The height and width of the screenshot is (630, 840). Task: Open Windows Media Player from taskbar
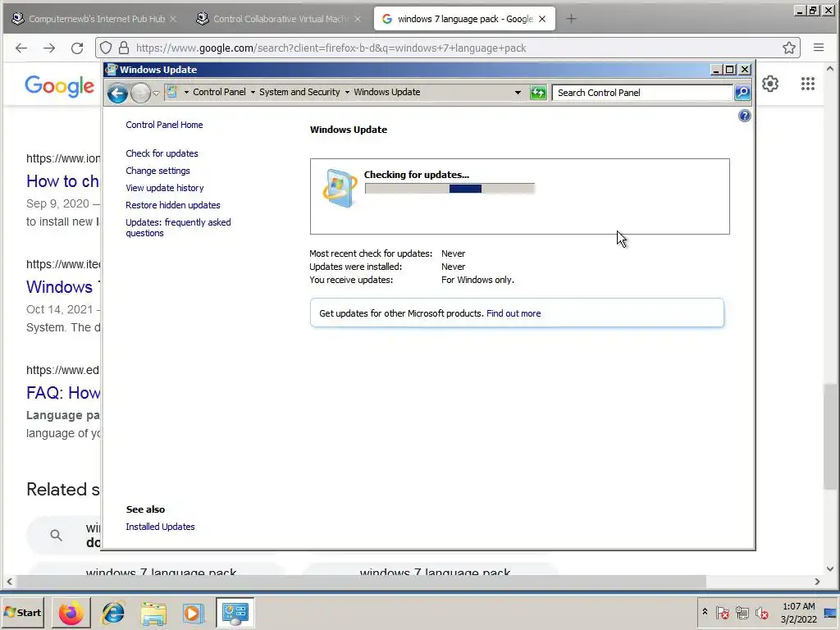(x=194, y=613)
